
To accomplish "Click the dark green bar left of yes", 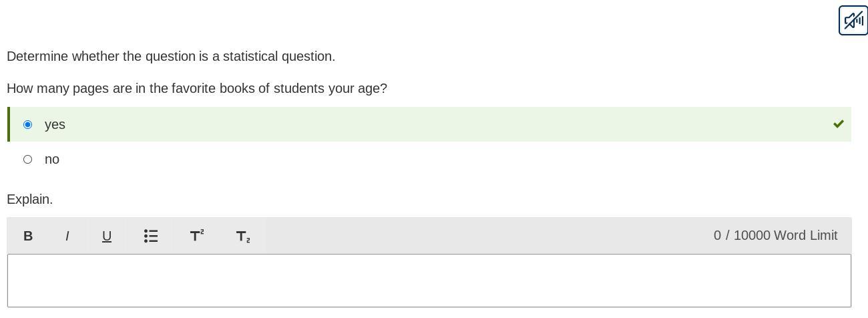I will pyautogui.click(x=9, y=124).
